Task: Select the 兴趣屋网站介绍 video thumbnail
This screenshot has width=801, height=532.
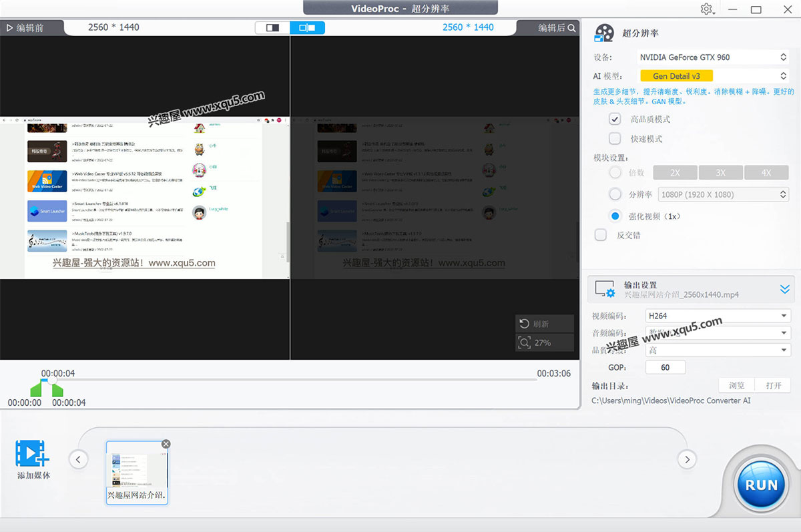Action: (137, 472)
